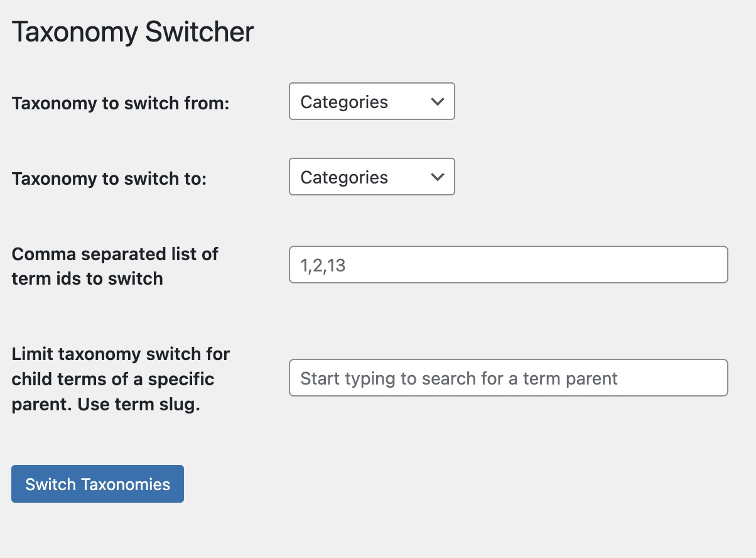The height and width of the screenshot is (558, 756).
Task: Select "Categories" text in switch-from dropdown
Action: pos(344,102)
